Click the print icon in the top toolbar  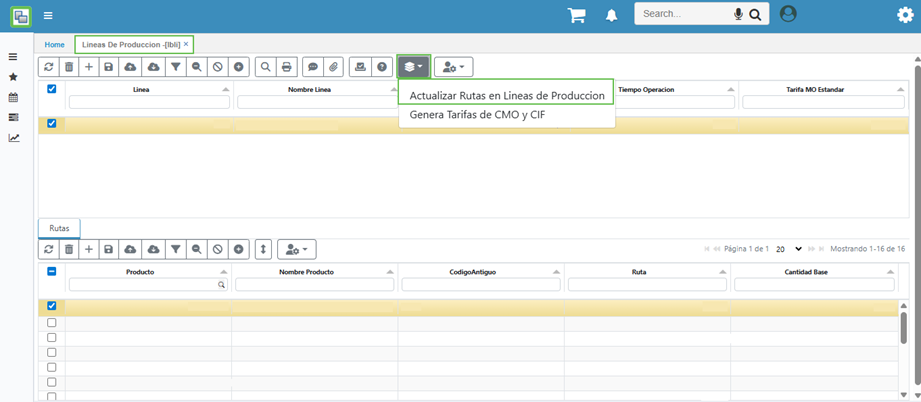click(287, 67)
